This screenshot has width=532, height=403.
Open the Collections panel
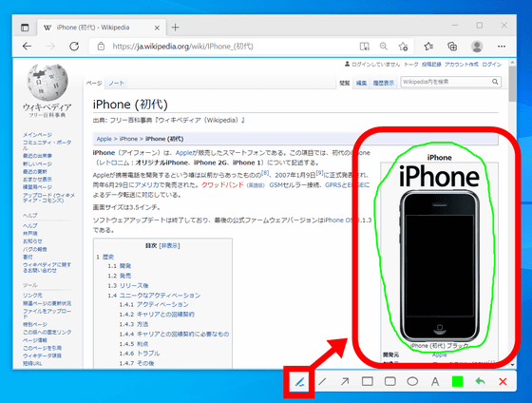pos(452,47)
